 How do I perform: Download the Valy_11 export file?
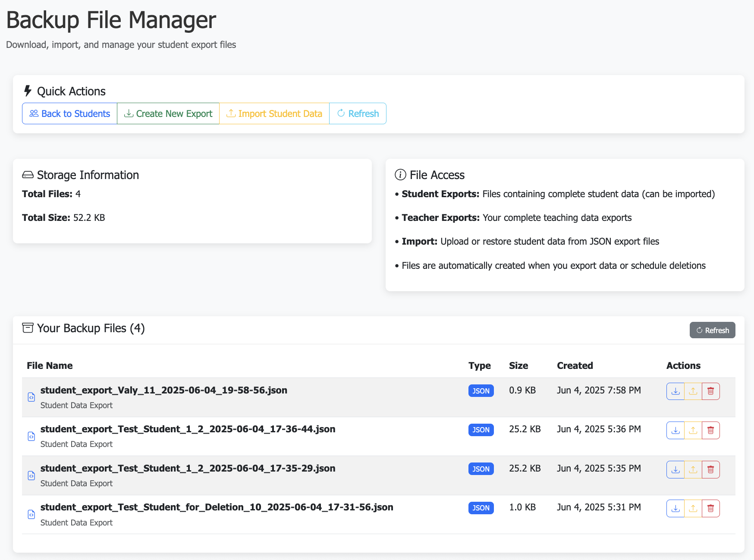point(675,391)
